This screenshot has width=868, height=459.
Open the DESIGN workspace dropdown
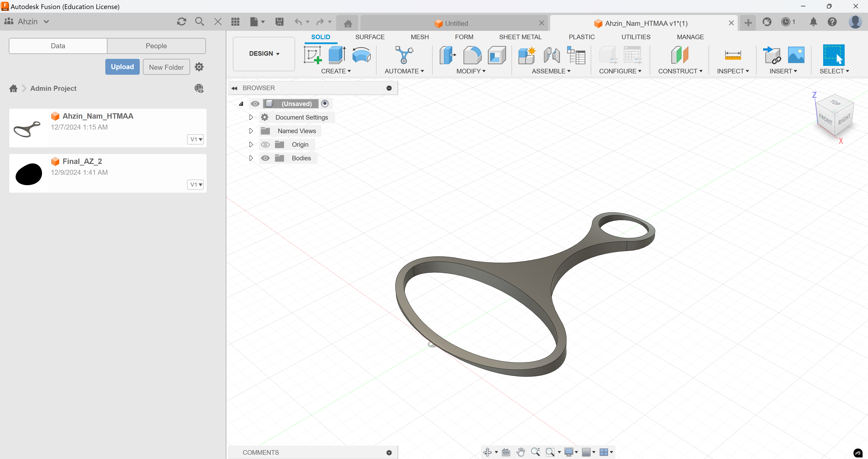[264, 53]
